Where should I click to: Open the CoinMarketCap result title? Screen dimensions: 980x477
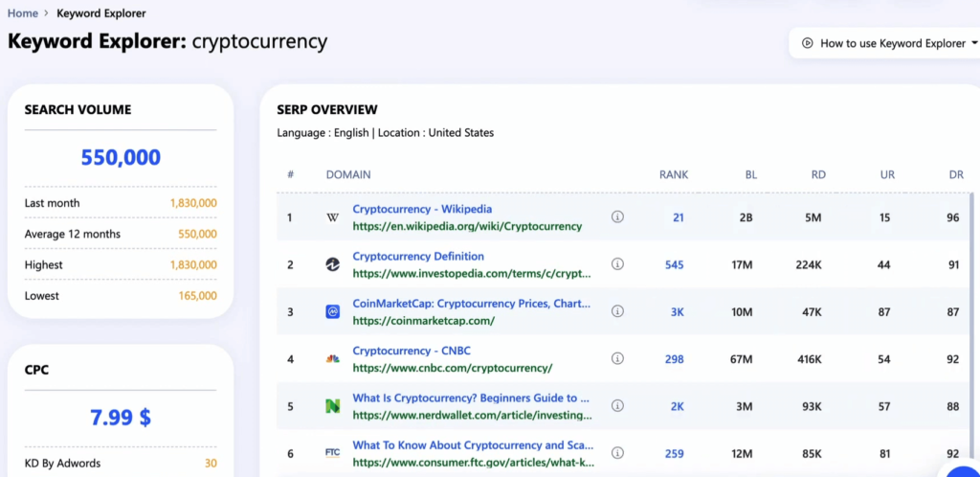(x=471, y=304)
